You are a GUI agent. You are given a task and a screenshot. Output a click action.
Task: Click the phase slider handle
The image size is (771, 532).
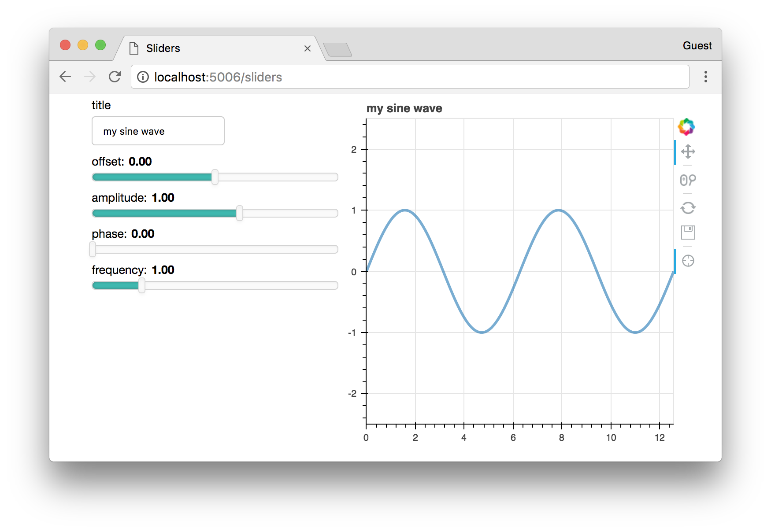click(93, 249)
